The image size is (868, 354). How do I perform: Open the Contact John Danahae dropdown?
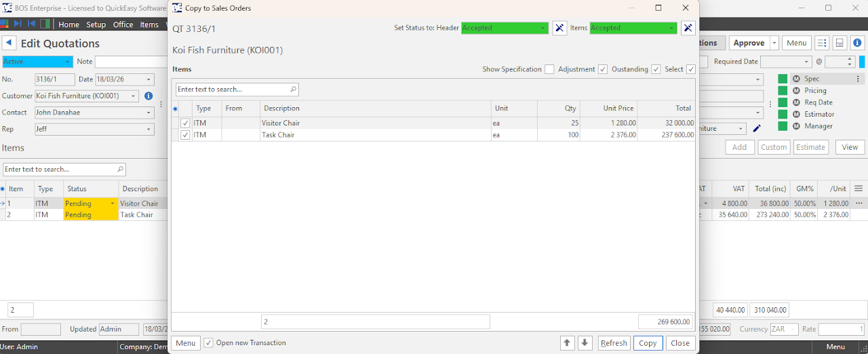[150, 113]
